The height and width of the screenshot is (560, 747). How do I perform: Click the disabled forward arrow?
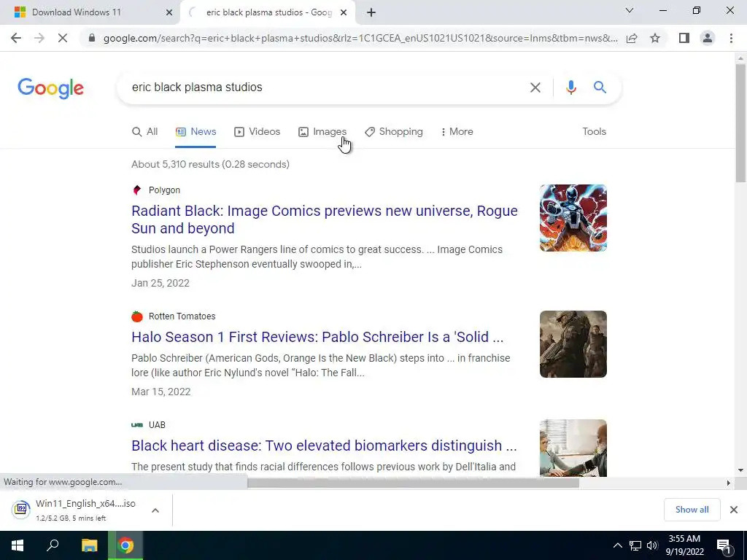(39, 38)
